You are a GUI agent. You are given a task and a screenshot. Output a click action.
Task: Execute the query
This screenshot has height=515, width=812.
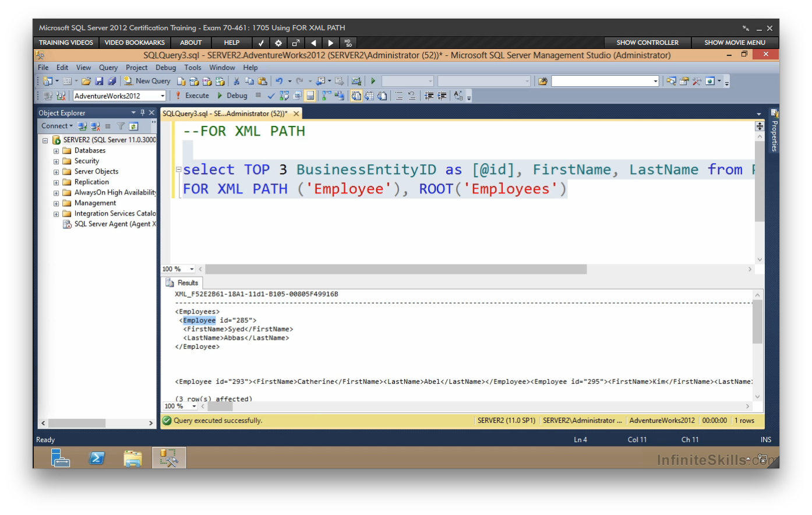tap(193, 96)
